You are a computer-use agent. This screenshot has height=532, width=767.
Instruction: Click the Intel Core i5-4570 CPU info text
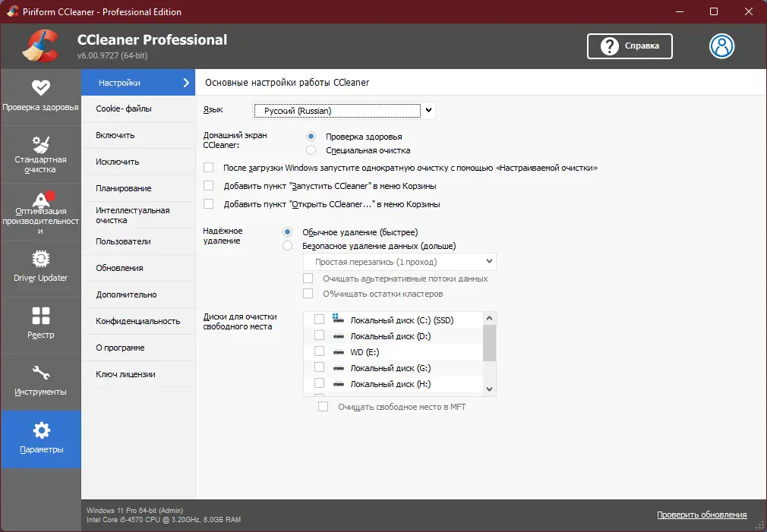tap(163, 520)
